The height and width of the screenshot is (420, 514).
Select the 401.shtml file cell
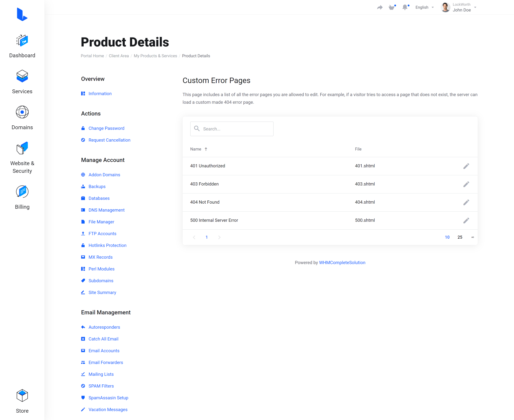coord(365,166)
